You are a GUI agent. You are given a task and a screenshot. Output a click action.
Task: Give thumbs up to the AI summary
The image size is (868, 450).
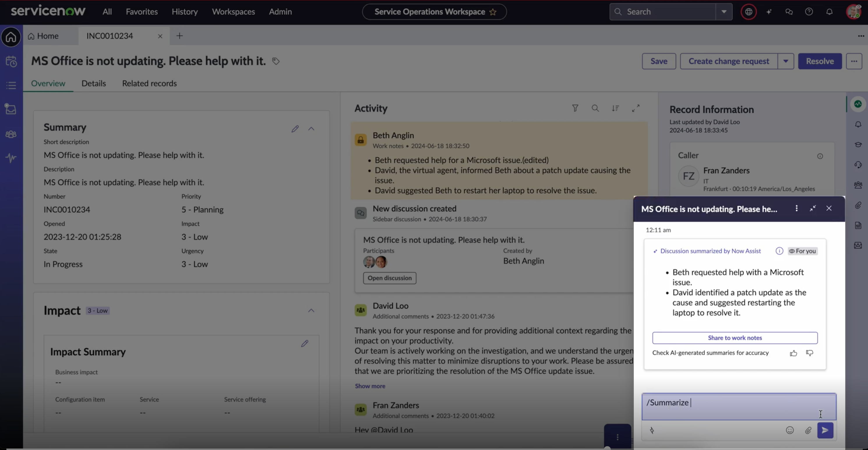pos(793,353)
